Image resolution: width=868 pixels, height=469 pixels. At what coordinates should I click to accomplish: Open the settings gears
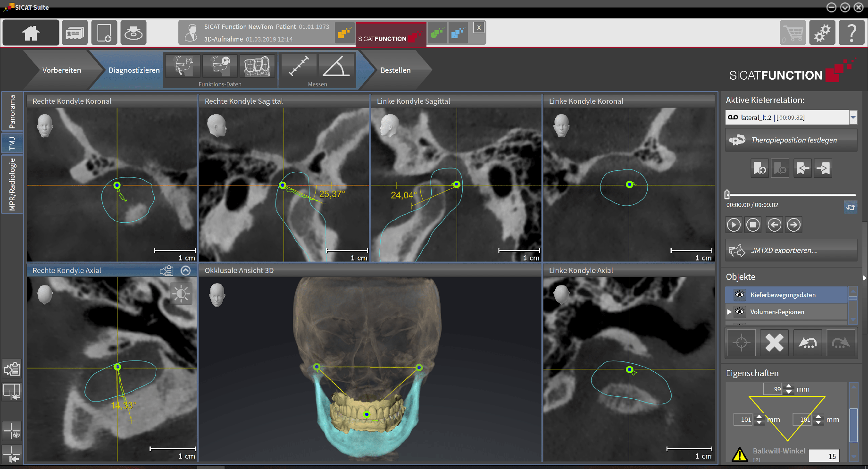tap(822, 33)
